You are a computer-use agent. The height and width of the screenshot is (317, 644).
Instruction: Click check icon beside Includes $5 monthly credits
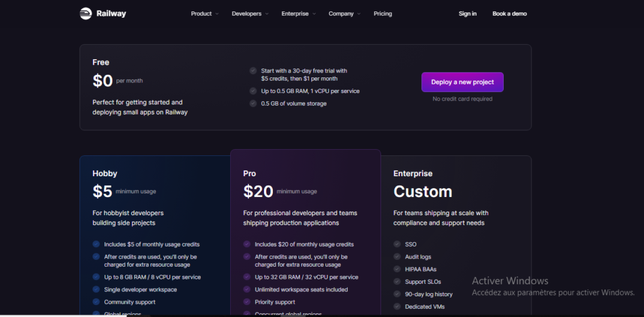click(x=96, y=244)
